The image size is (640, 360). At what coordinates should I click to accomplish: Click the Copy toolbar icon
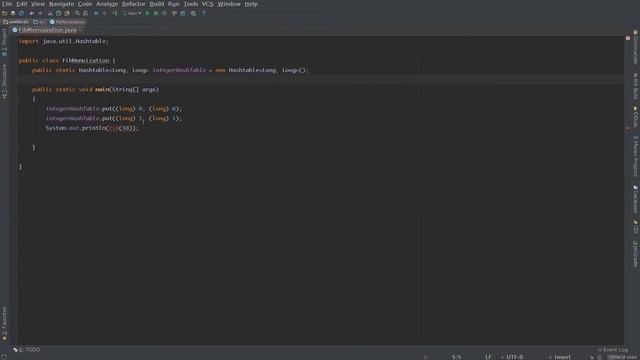tap(58, 13)
